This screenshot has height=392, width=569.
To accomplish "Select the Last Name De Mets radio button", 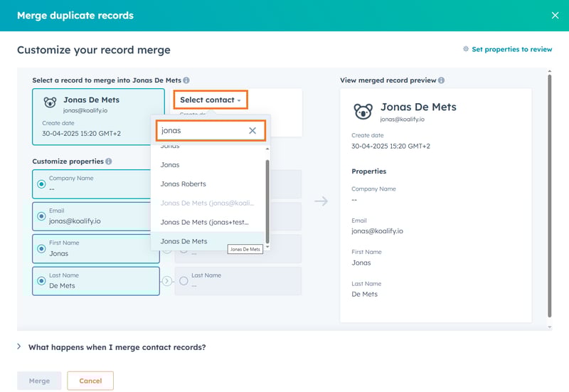I will click(x=41, y=281).
